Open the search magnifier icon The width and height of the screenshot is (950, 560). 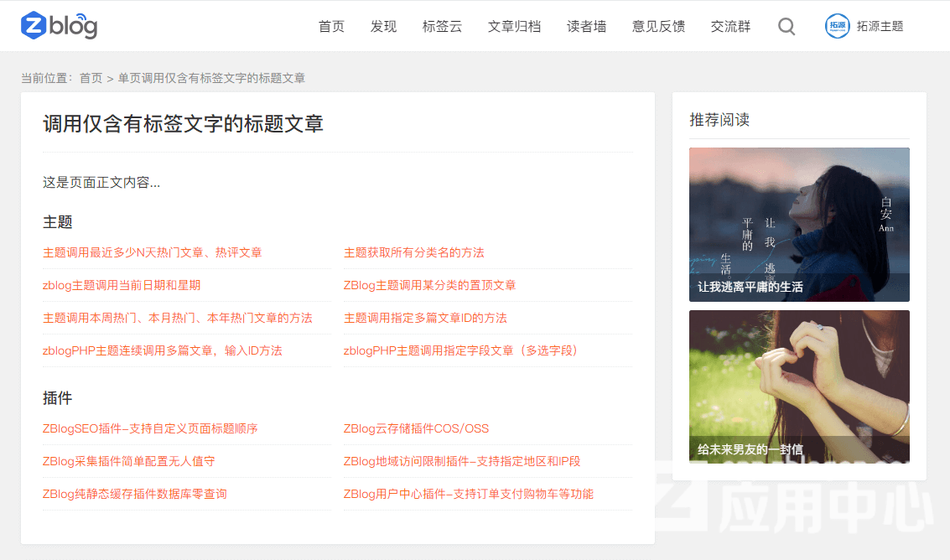[786, 27]
